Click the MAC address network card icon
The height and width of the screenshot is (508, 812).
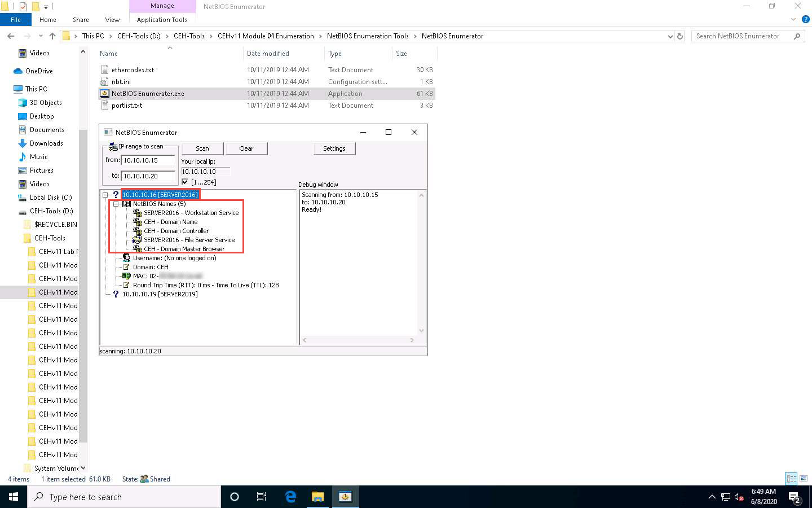coord(126,276)
